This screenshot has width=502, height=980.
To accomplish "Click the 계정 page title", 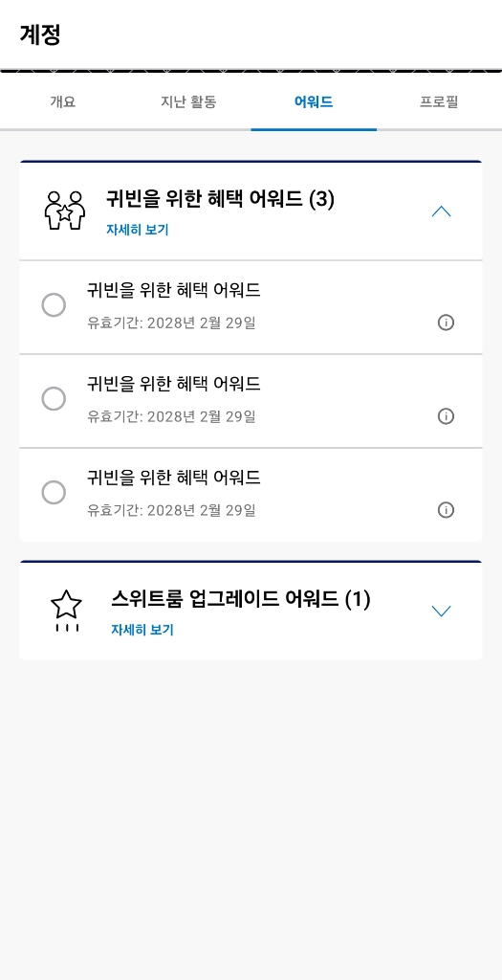I will [x=40, y=34].
